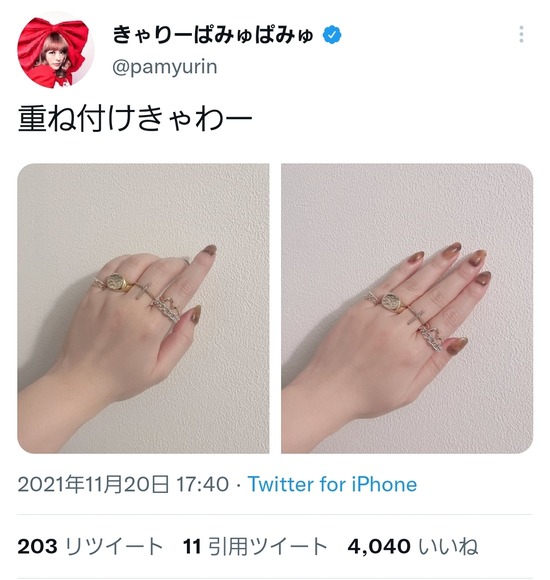Screen dimensions: 550x580
Task: Click the gold signet ring in left photo
Action: (x=118, y=282)
